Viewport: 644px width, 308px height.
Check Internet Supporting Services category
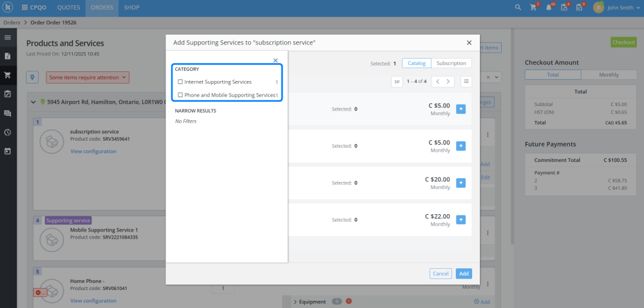pos(180,82)
